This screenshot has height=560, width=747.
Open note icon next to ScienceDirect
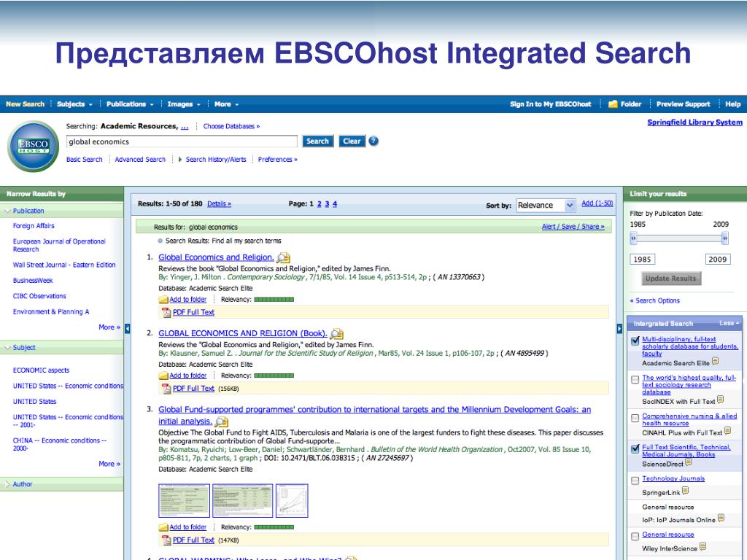coord(689,462)
